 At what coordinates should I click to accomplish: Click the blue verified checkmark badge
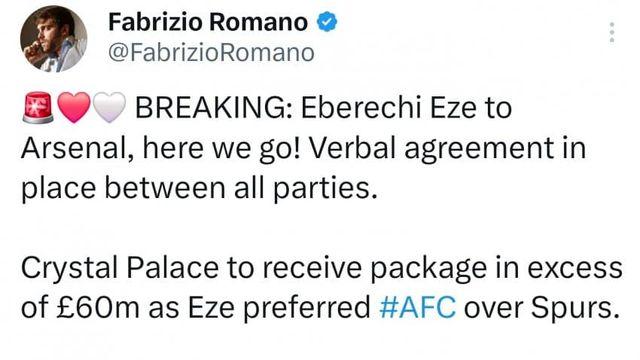(x=328, y=22)
